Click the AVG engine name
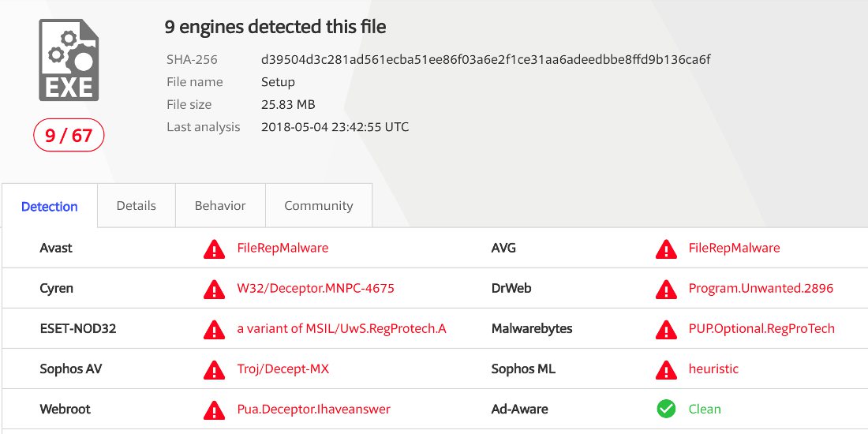Screen dimensions: 868x434 point(503,248)
